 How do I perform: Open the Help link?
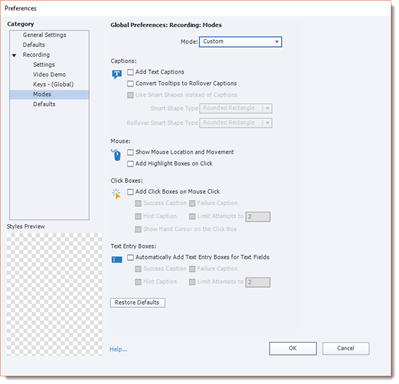pyautogui.click(x=118, y=349)
